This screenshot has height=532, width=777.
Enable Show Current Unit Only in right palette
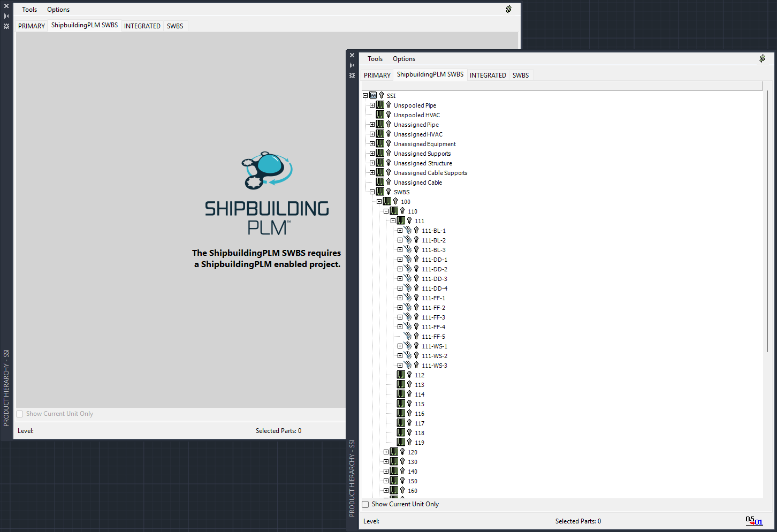(x=365, y=504)
